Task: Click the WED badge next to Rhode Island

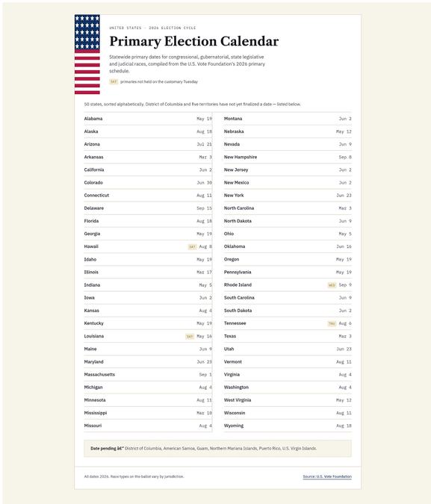Action: (x=332, y=285)
